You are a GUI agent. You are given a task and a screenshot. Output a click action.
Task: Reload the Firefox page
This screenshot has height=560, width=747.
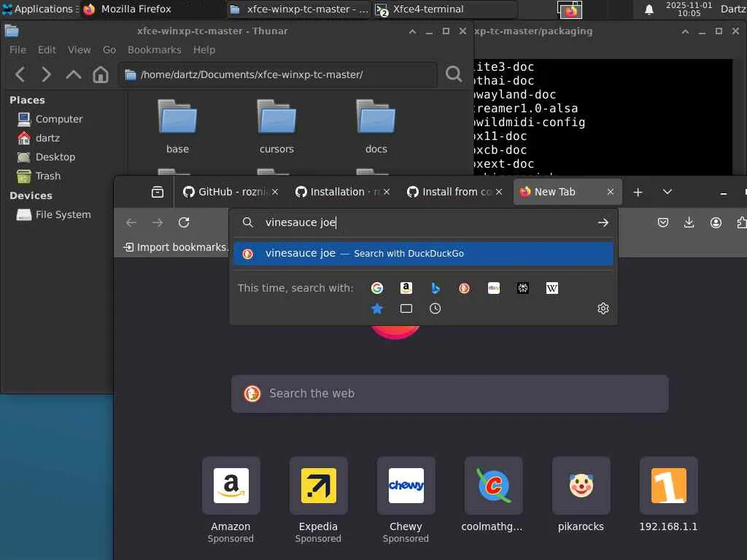coord(184,222)
